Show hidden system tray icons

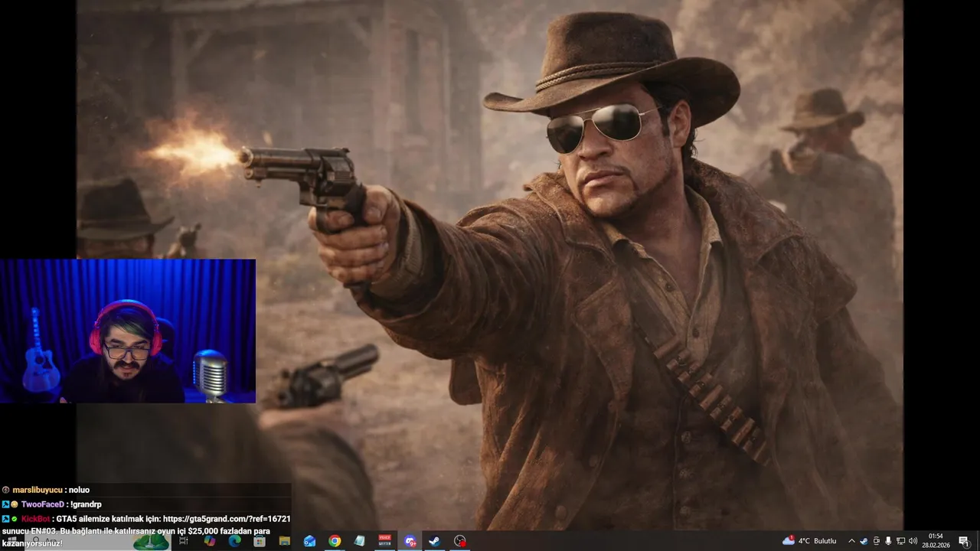click(x=851, y=541)
